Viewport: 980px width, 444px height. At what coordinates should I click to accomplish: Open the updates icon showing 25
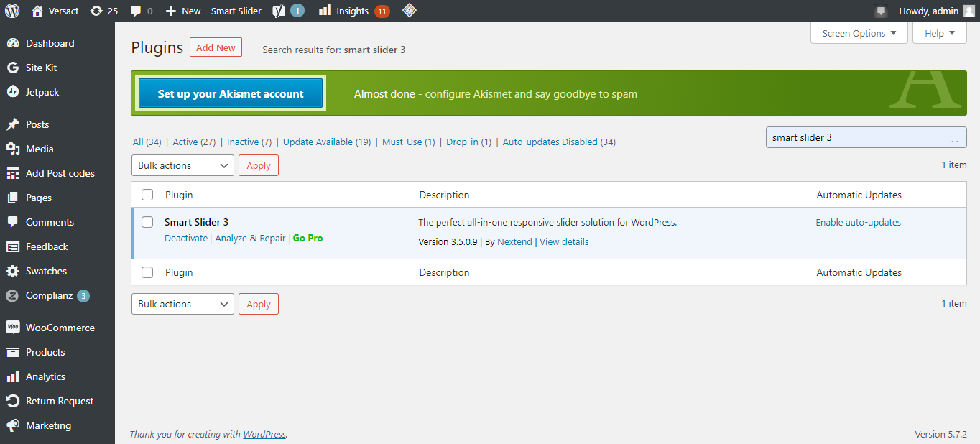coord(96,11)
